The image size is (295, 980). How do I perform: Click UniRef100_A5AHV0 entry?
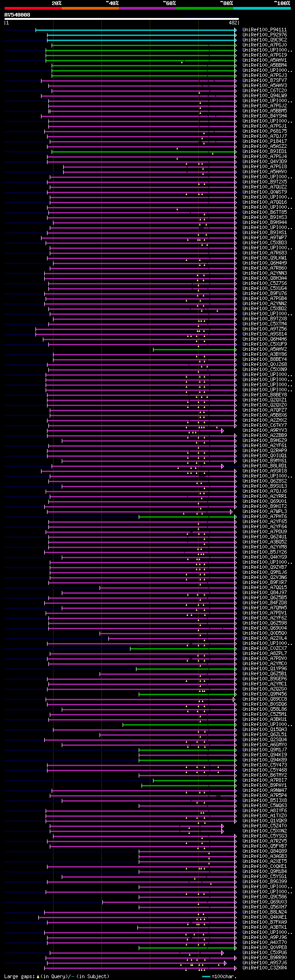[265, 172]
